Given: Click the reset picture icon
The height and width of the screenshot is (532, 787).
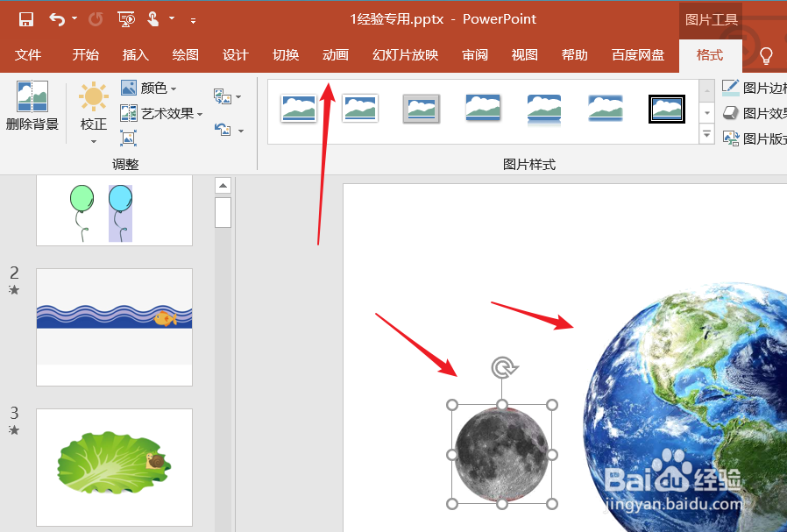Looking at the screenshot, I should tap(223, 130).
